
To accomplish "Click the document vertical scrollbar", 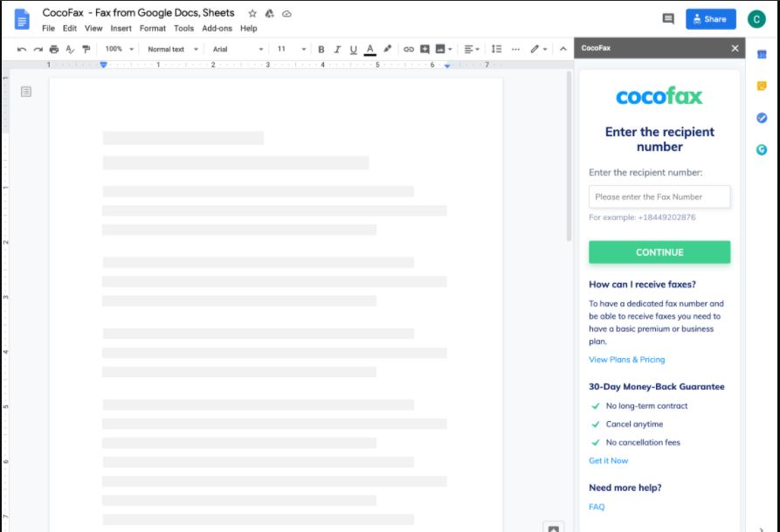I will [569, 156].
